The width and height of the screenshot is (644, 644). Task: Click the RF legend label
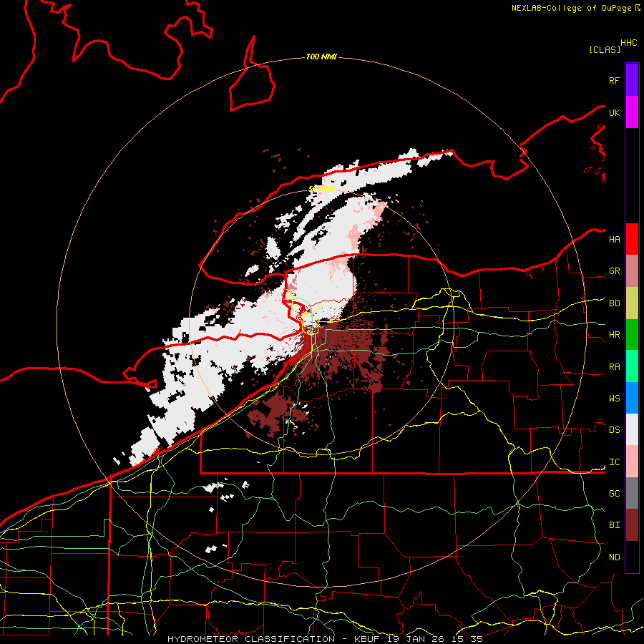tap(614, 80)
